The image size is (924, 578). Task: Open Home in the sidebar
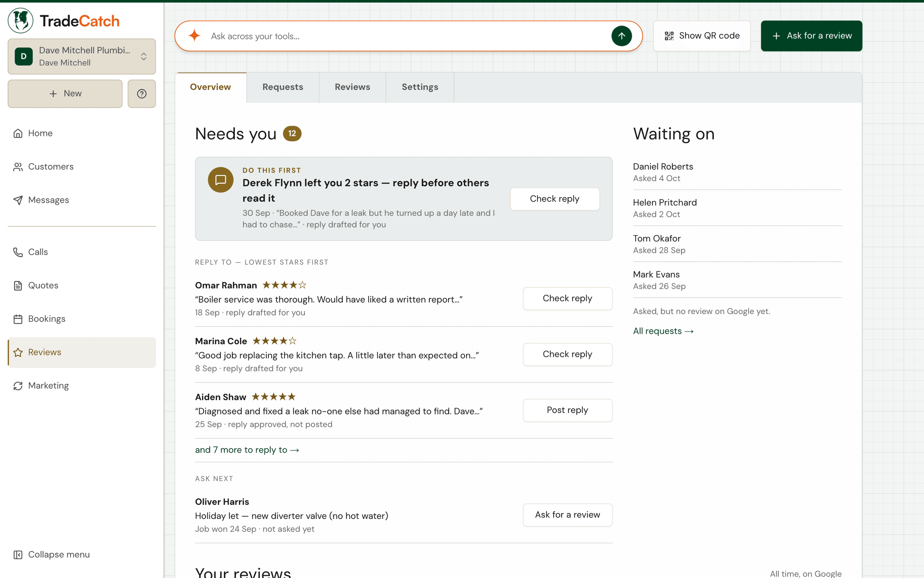point(82,133)
